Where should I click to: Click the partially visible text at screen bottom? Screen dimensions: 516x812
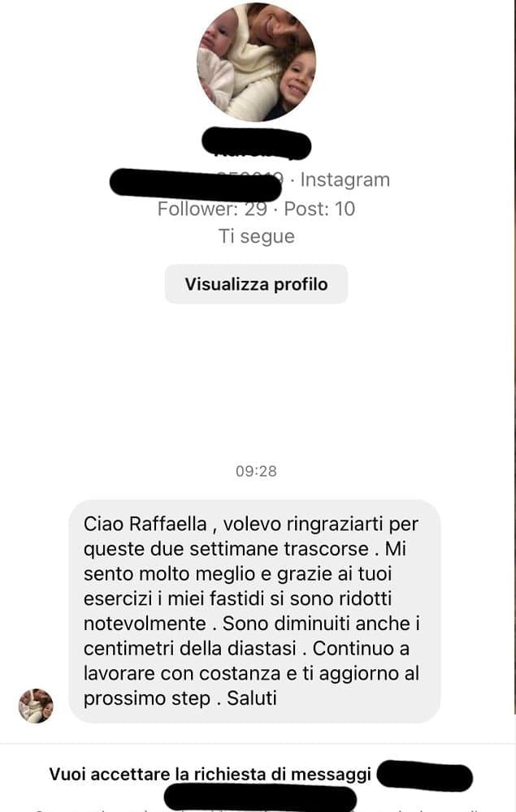257,808
